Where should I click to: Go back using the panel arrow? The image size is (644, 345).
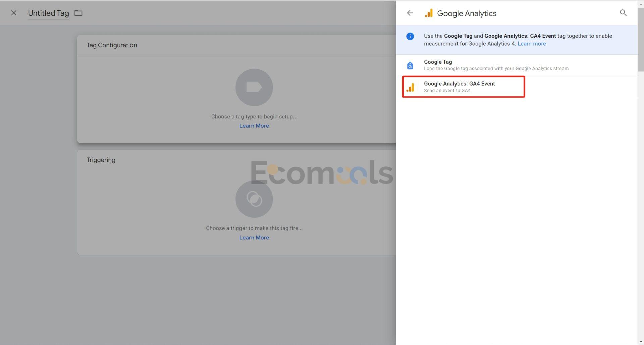(x=410, y=13)
